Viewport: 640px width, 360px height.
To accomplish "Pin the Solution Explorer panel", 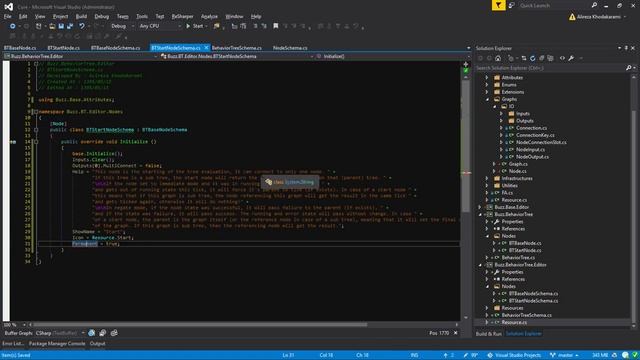I will click(626, 48).
